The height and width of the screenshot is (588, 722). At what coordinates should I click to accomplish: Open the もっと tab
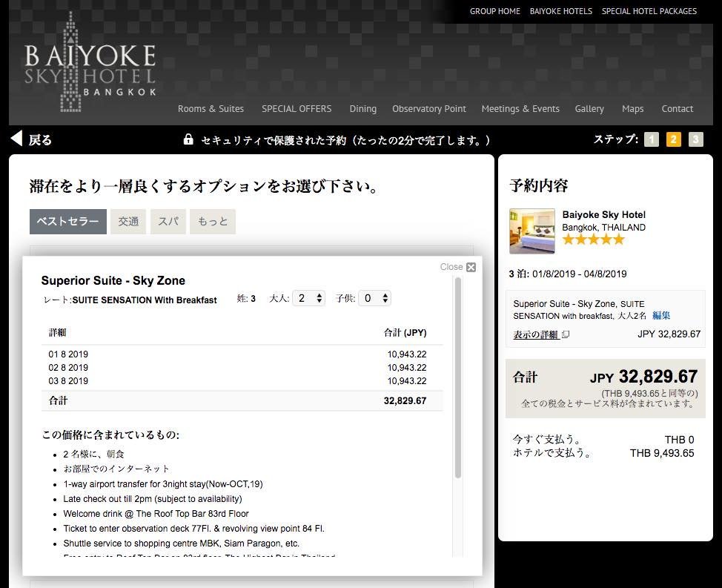(213, 222)
